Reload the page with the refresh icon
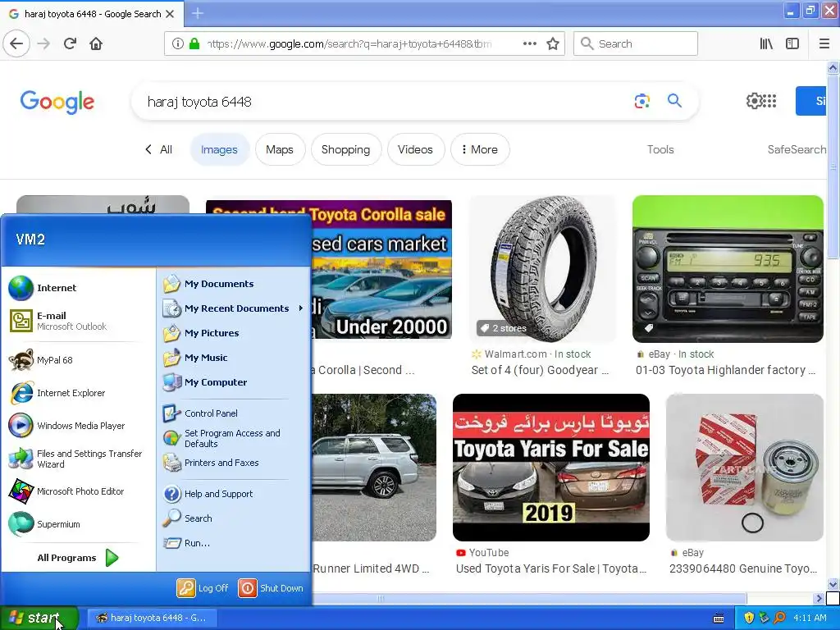Viewport: 840px width, 630px height. [70, 44]
